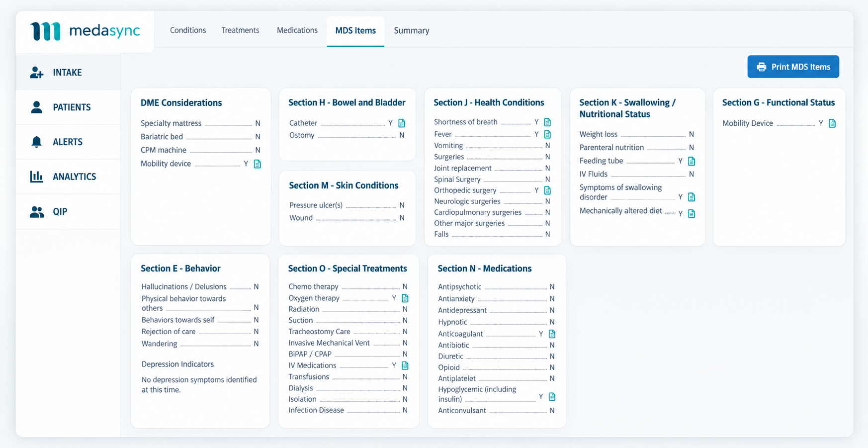Screen dimensions: 868x448
Task: Open Section G Mobility Device document icon
Action: click(832, 123)
